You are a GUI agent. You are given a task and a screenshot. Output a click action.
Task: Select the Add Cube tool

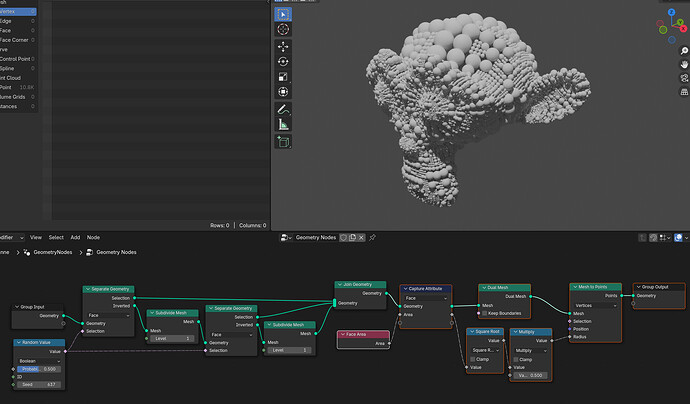[x=283, y=142]
